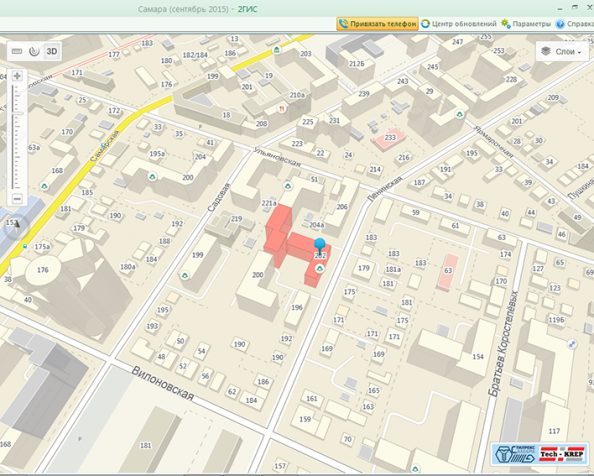Click the radius search tool icon
The width and height of the screenshot is (594, 476).
34,51
